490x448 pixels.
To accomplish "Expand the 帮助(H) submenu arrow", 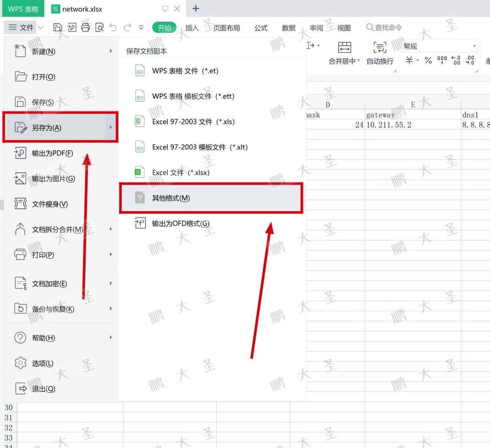I will coord(111,338).
